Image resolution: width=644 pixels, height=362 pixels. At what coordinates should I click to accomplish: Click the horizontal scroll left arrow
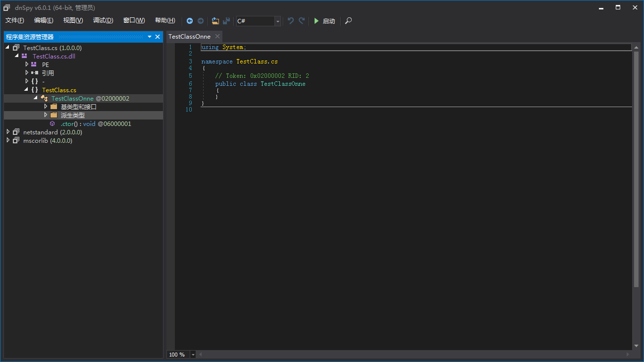click(201, 355)
